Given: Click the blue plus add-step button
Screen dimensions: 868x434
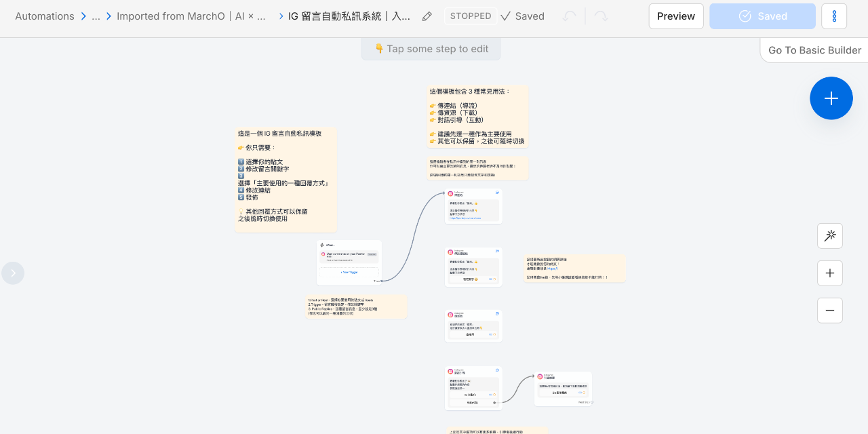Looking at the screenshot, I should [831, 98].
